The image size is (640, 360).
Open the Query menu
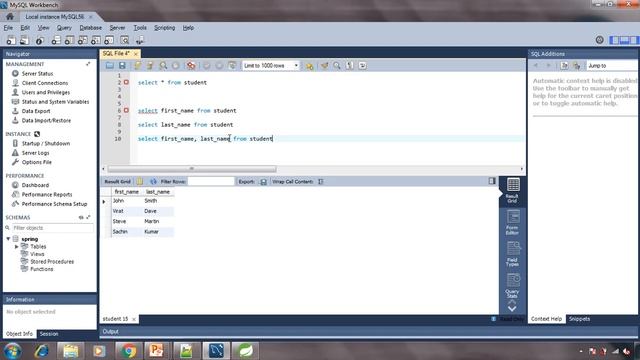coord(64,28)
